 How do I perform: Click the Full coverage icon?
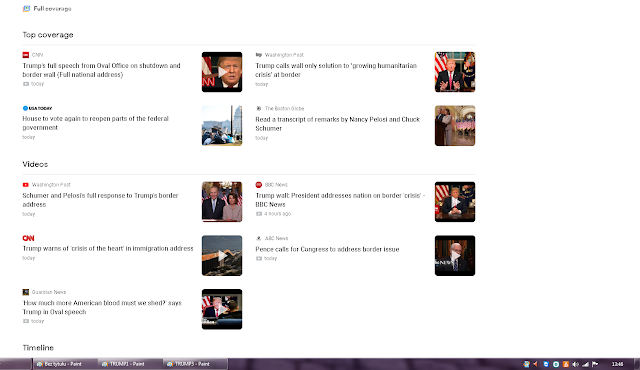(x=26, y=9)
